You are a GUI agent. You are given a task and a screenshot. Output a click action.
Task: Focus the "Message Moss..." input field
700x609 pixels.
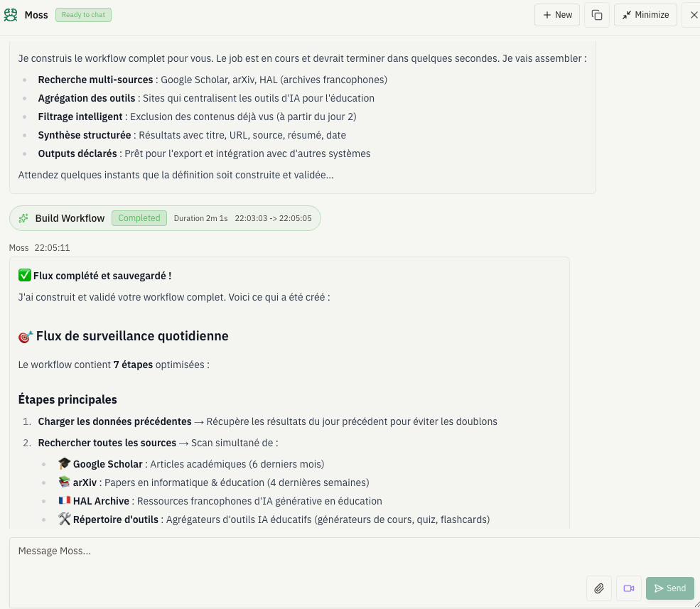284,551
